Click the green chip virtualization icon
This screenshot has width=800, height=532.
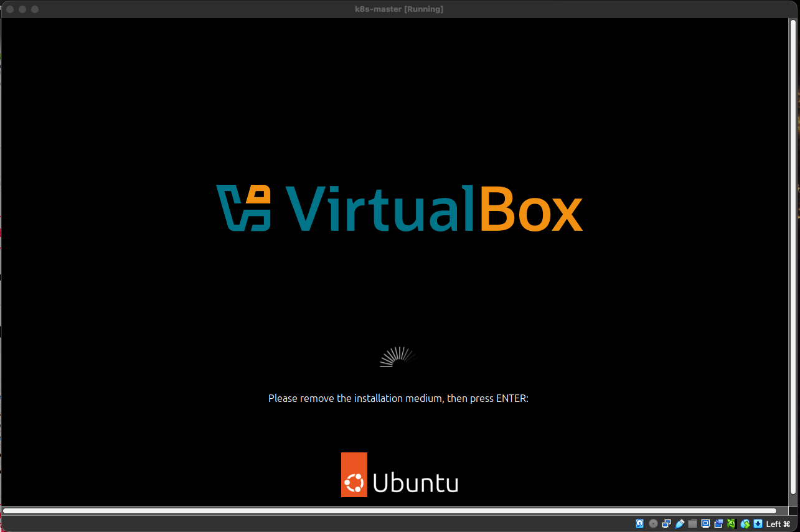point(732,524)
